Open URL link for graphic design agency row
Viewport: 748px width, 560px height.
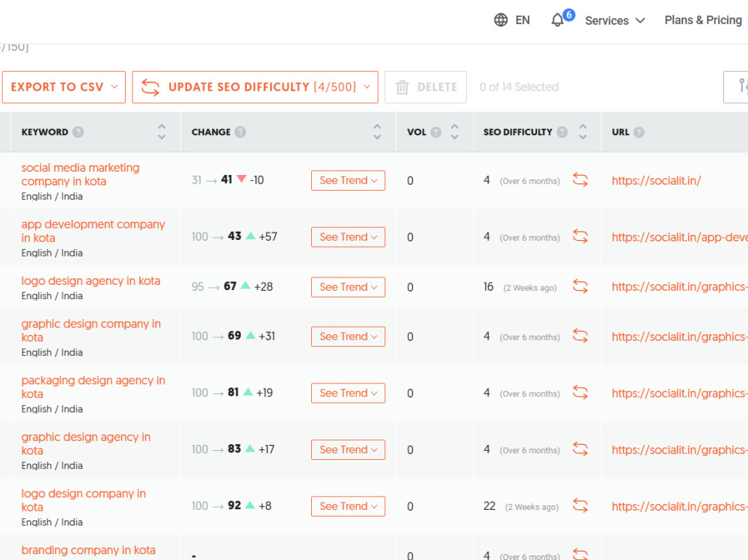tap(680, 450)
